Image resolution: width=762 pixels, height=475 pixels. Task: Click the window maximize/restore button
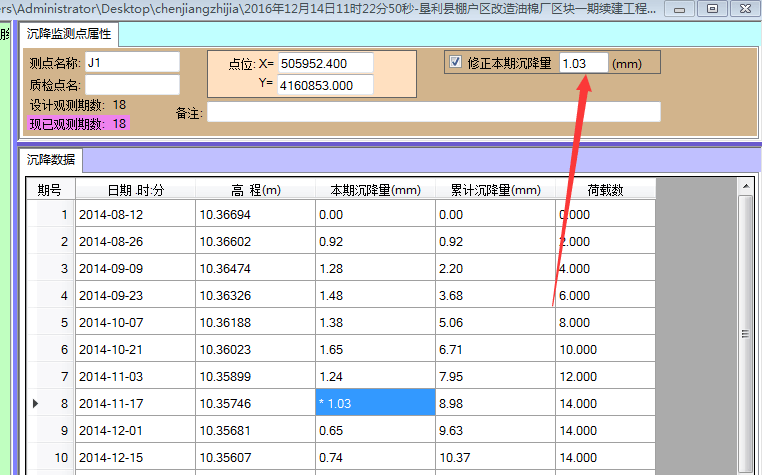[712, 8]
